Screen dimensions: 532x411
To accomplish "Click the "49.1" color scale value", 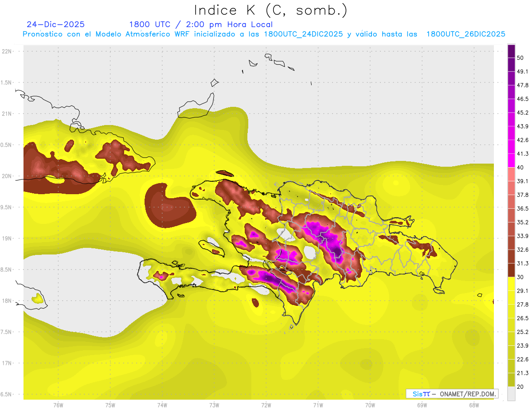I will pyautogui.click(x=523, y=71).
